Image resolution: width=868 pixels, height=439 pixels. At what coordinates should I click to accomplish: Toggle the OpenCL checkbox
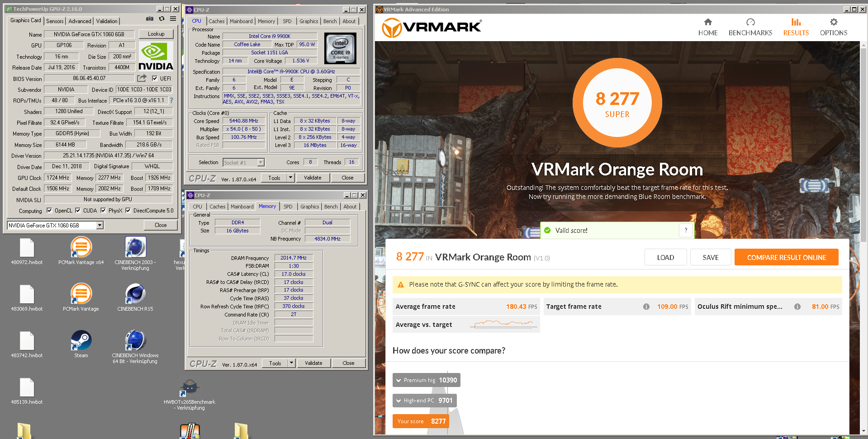[49, 210]
